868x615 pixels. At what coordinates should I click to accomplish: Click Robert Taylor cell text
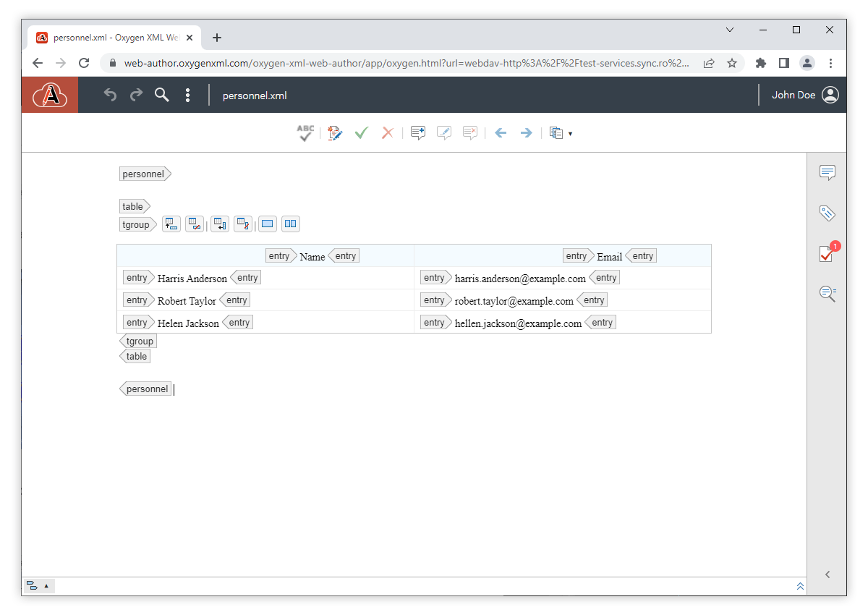[x=187, y=301]
